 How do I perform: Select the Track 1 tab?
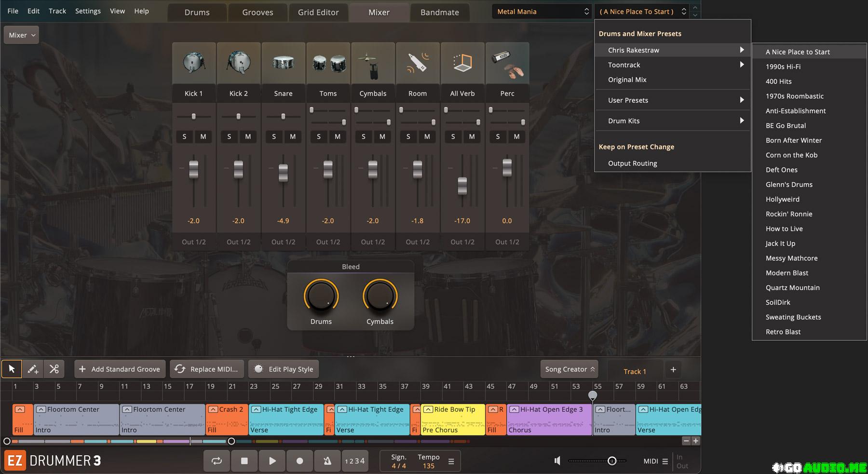point(635,371)
